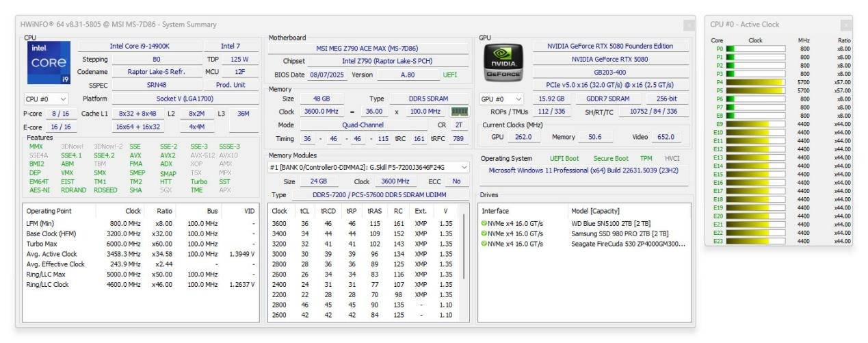This screenshot has height=343, width=868.
Task: Click green status icon for Samsung SSD 980 PRO
Action: (484, 233)
